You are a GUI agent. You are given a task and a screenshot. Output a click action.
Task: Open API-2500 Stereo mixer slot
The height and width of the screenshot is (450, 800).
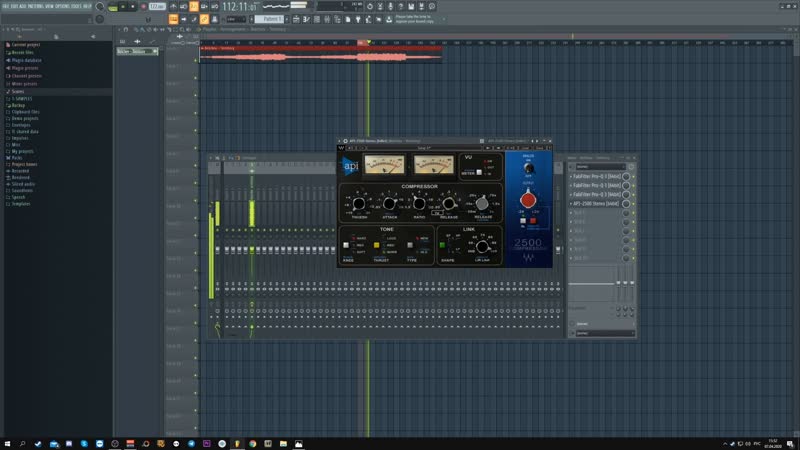coord(596,204)
